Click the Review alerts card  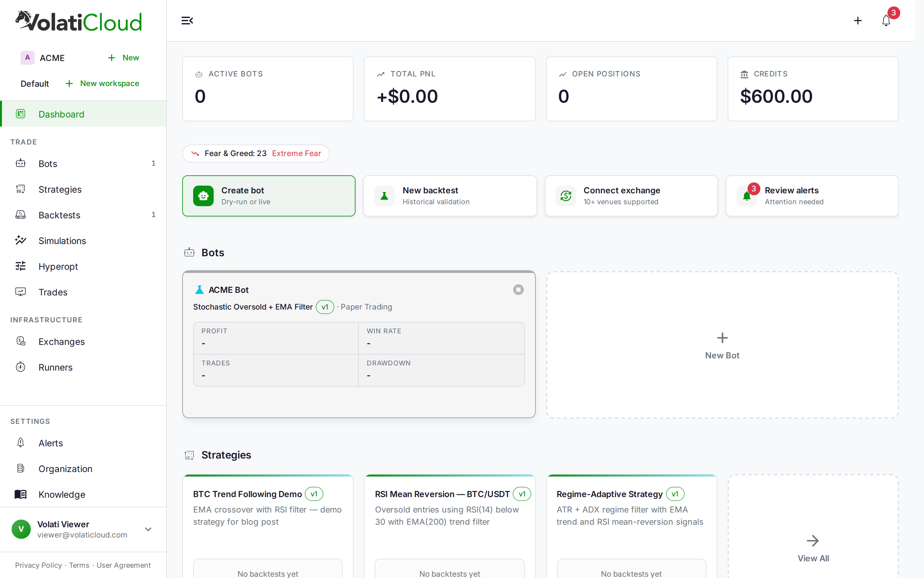812,196
